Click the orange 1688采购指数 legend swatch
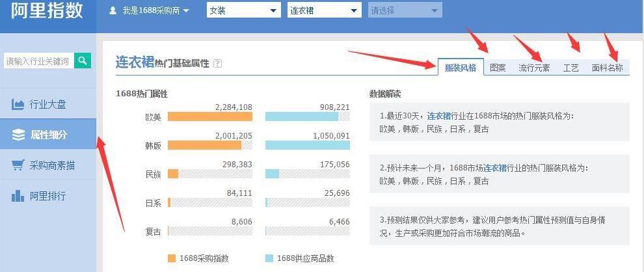 (x=172, y=258)
